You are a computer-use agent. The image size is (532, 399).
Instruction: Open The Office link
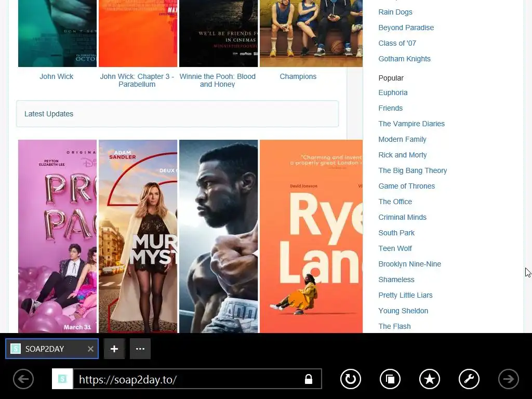(x=395, y=202)
